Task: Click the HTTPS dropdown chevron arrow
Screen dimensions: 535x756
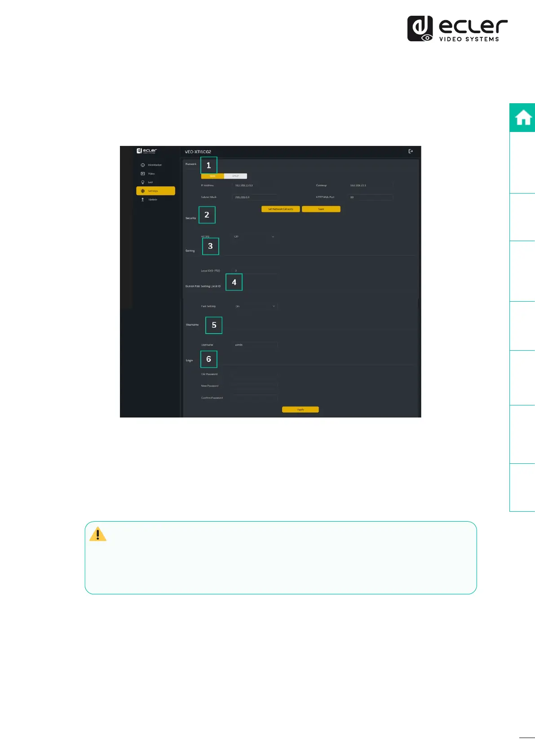Action: [273, 237]
